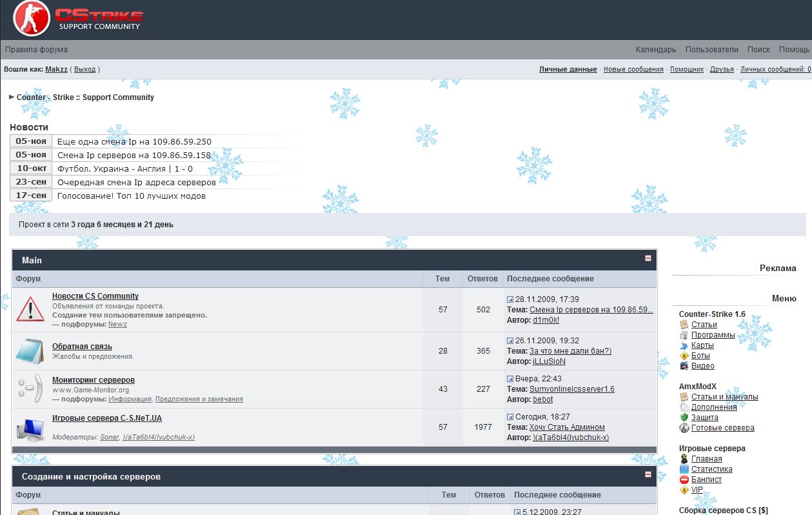Log out via the Выход link
The height and width of the screenshot is (515, 812).
point(84,69)
